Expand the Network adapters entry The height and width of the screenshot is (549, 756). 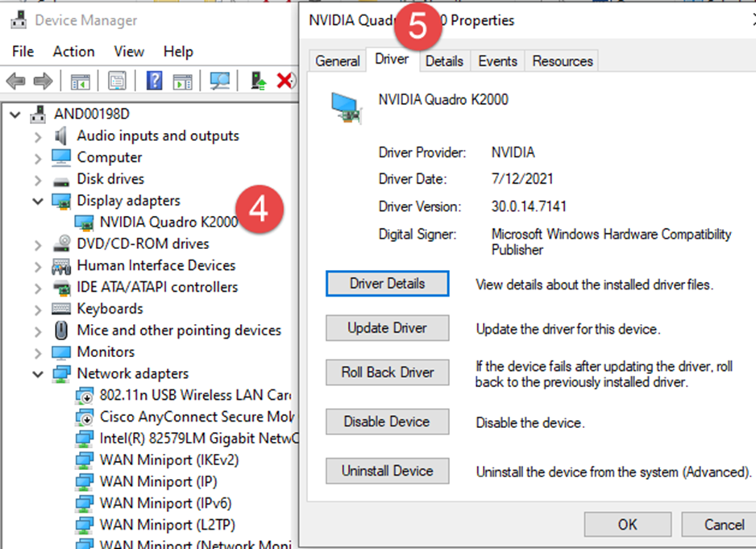[x=37, y=373]
